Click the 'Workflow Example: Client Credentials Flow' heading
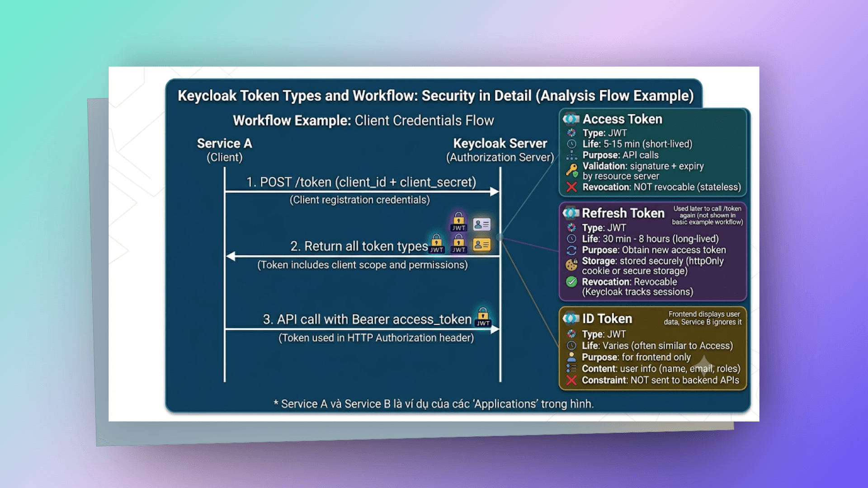 point(363,121)
